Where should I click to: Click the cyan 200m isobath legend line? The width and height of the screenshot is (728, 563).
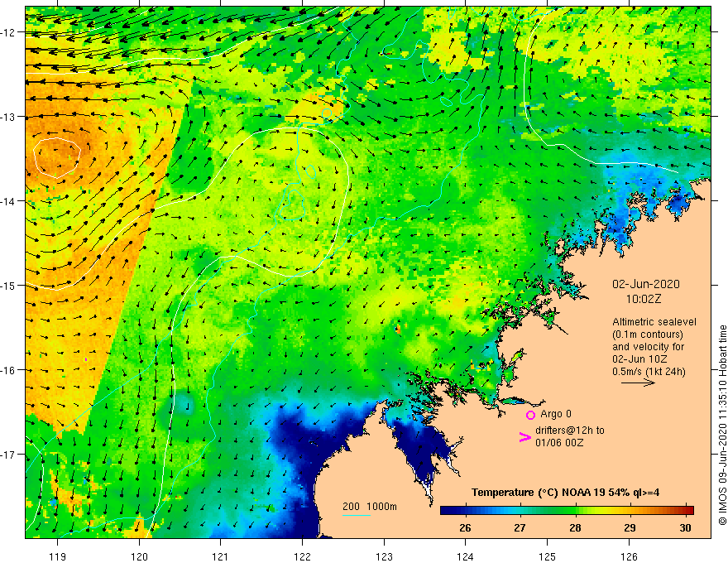(356, 515)
